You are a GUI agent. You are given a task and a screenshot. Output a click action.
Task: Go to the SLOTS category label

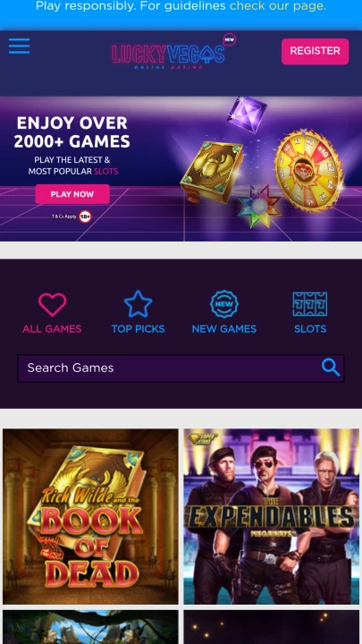click(310, 329)
